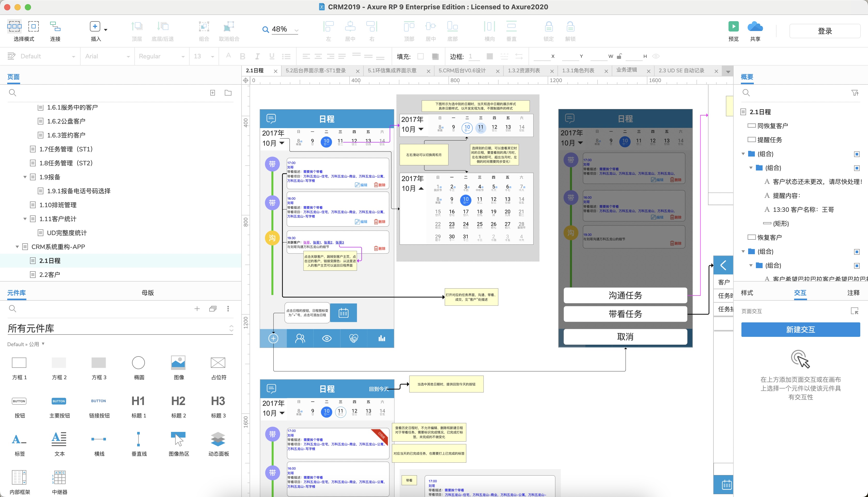Viewport: 868px width, 497px height.
Task: Switch to the 母版 masters tab
Action: (148, 292)
